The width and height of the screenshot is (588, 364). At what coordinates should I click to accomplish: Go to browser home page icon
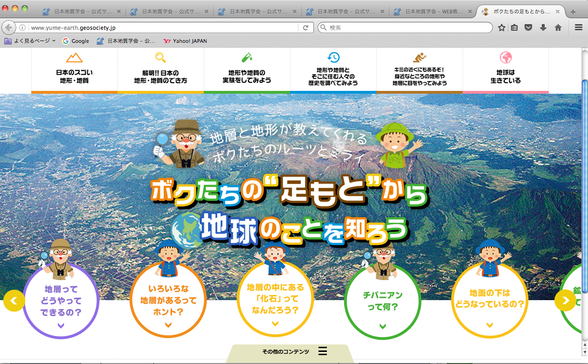tap(558, 27)
